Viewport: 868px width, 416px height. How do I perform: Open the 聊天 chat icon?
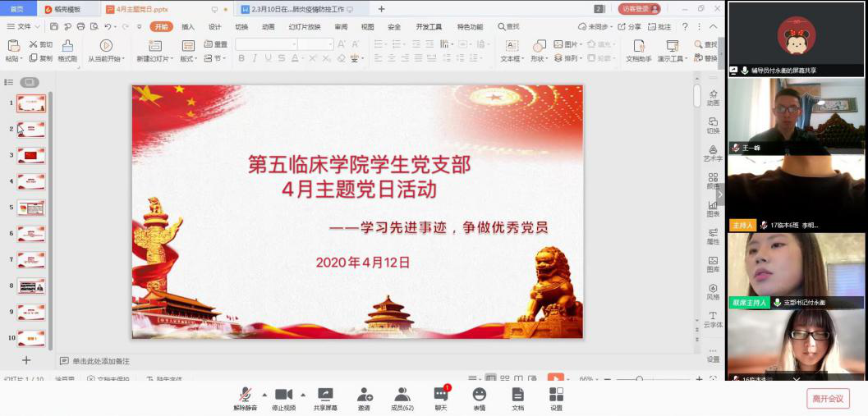click(x=441, y=398)
